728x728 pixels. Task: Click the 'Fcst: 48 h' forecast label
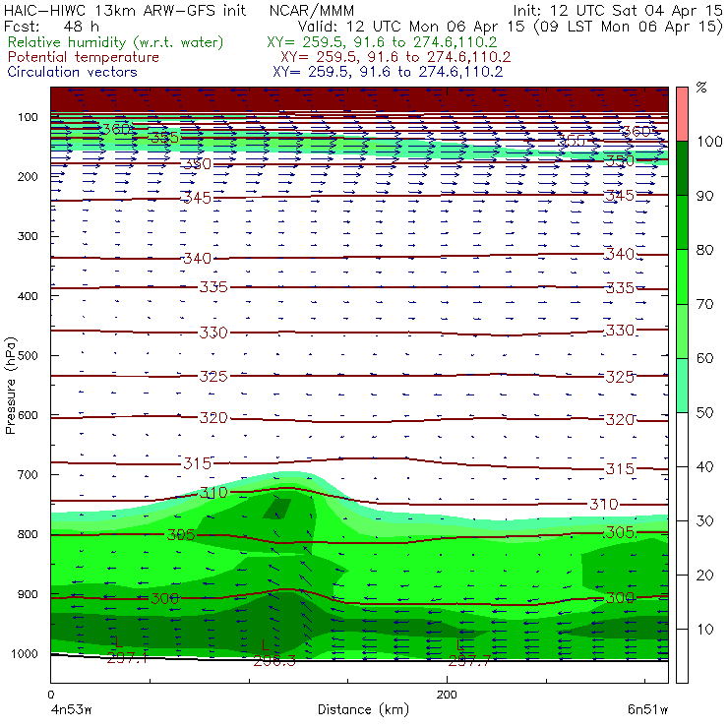(51, 27)
